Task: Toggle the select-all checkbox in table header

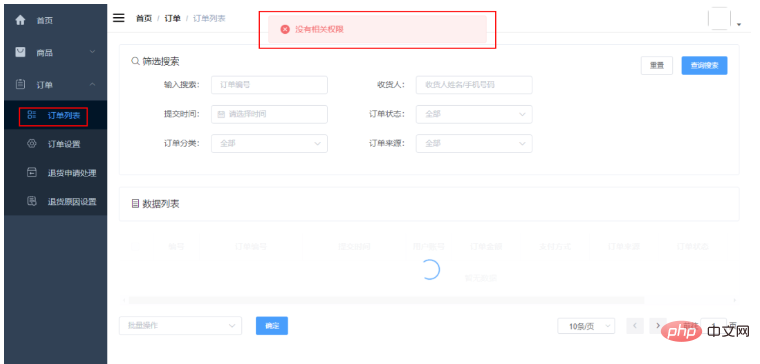Action: (x=136, y=247)
